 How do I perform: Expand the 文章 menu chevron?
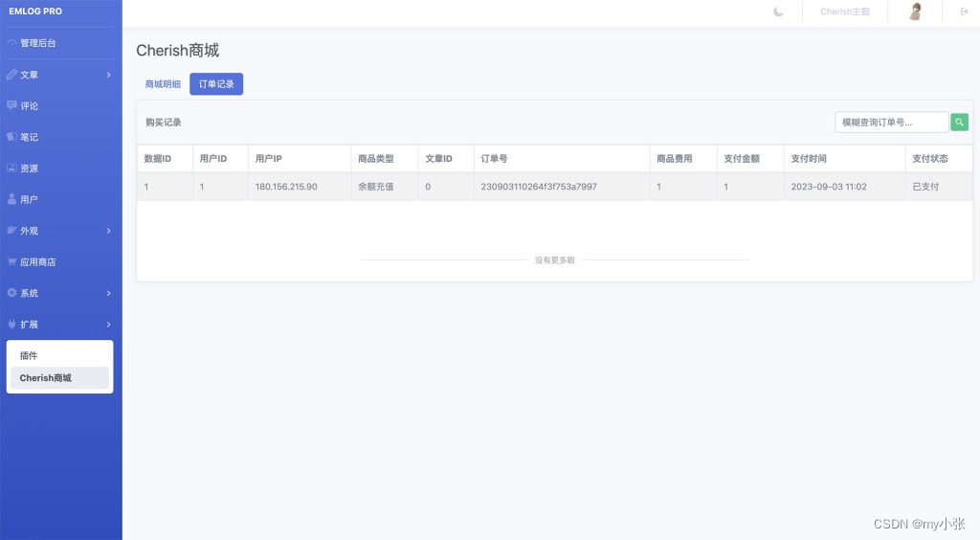click(x=109, y=75)
